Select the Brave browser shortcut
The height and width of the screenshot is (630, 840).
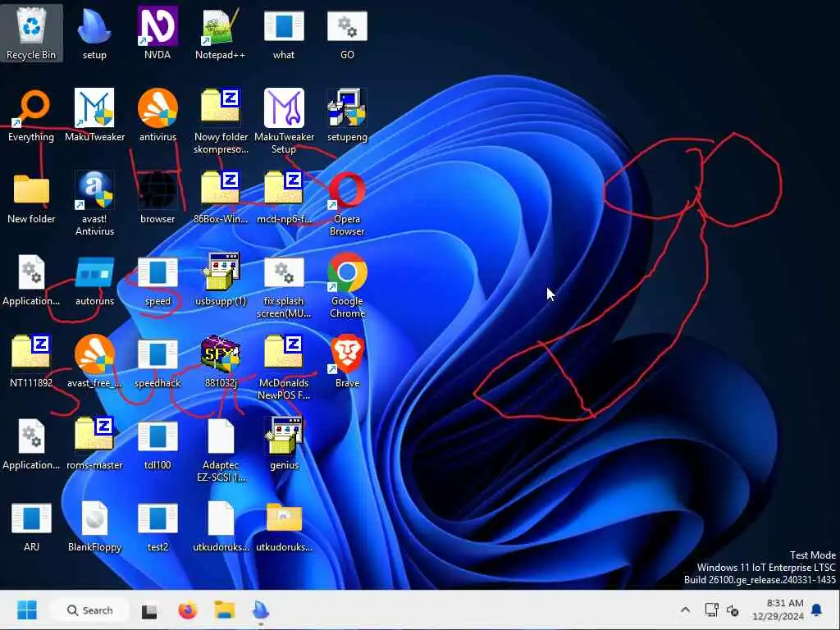tap(347, 362)
